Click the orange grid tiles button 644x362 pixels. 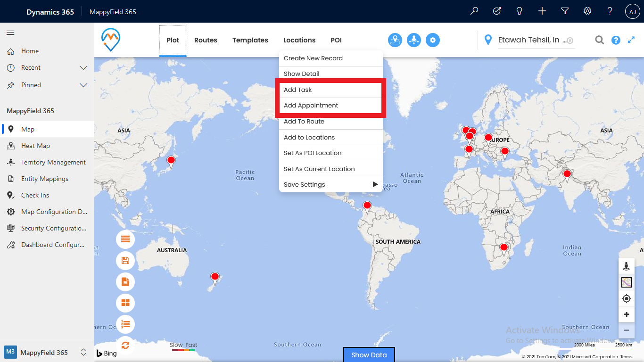pos(125,303)
